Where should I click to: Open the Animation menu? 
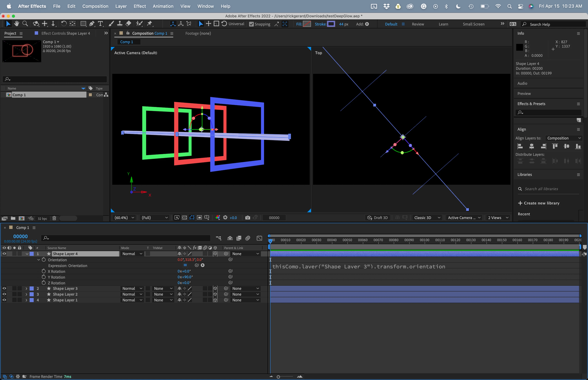tap(163, 6)
